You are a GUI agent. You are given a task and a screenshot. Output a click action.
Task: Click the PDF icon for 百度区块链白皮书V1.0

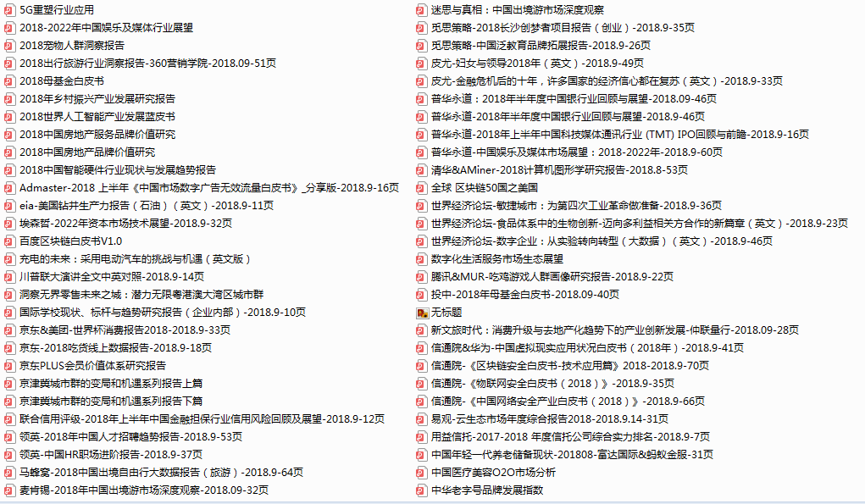(9, 241)
